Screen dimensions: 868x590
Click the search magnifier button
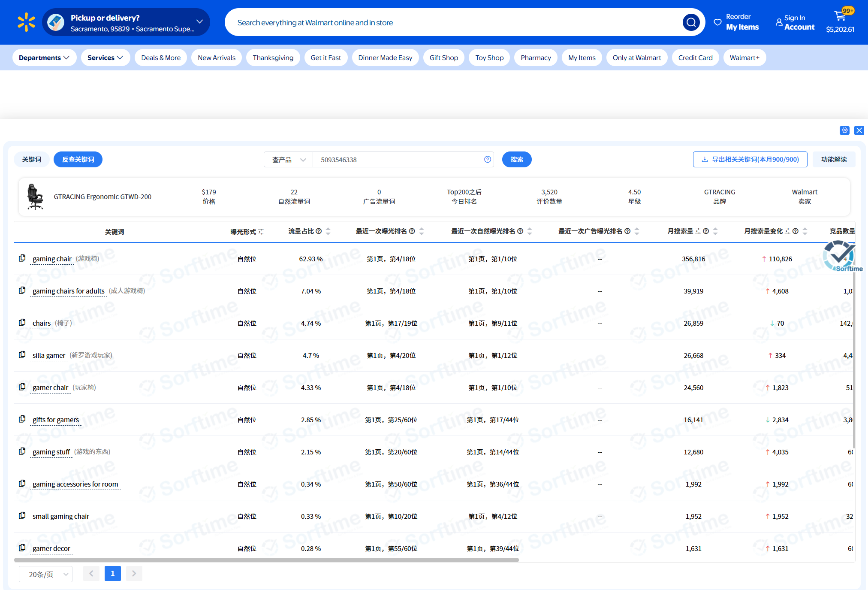click(691, 22)
